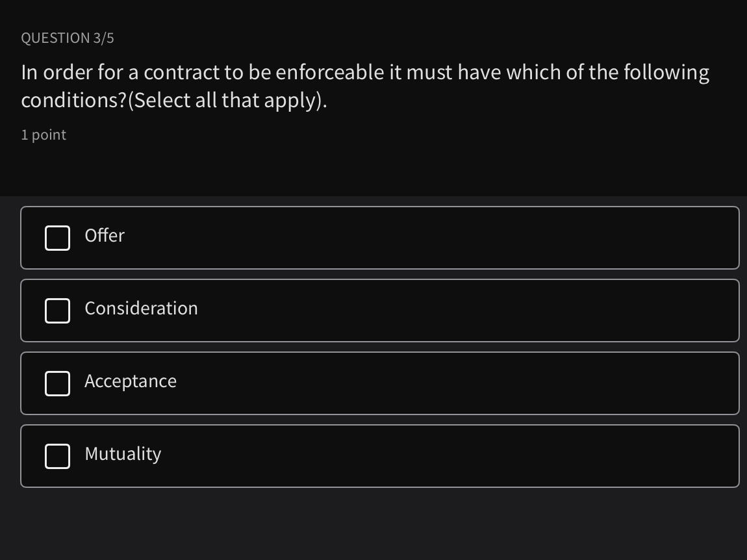Toggle the Mutuality checkbox
The image size is (747, 560).
click(57, 456)
